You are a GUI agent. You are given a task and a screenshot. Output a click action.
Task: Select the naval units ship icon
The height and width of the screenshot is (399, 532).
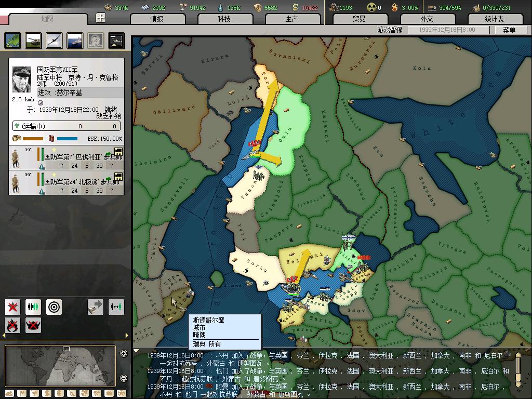coord(75,40)
